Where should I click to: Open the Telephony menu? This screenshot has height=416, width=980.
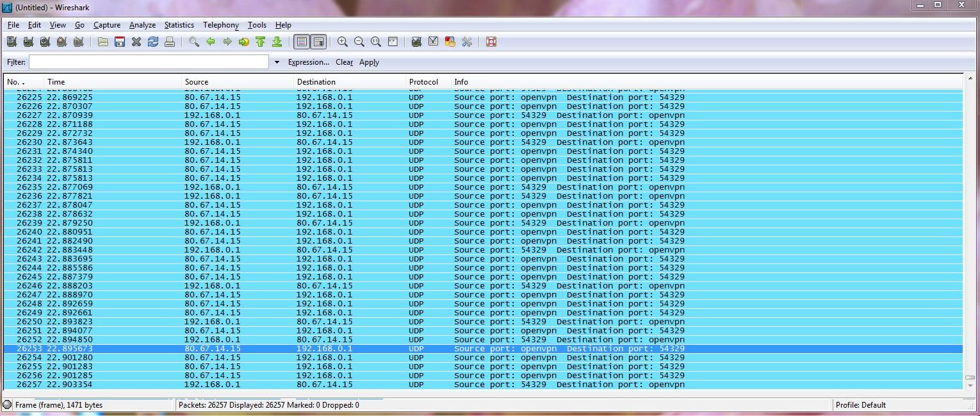click(x=221, y=25)
